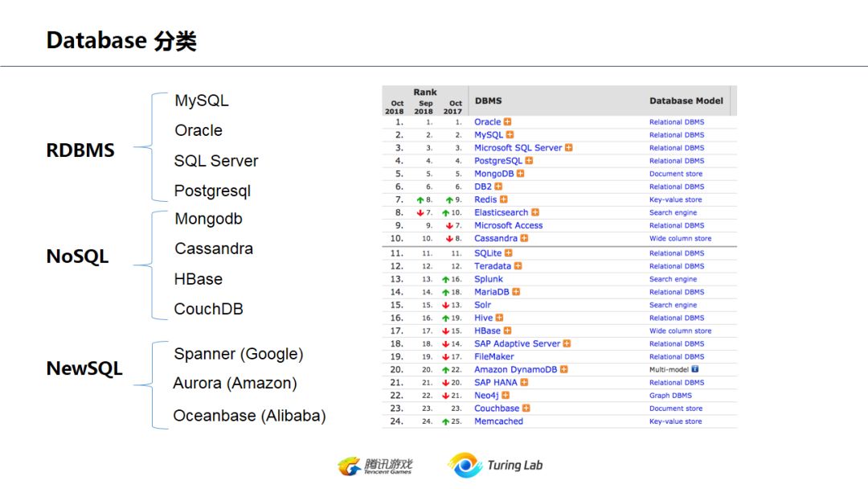Click the plus icon next to PostgreSQL
This screenshot has width=868, height=489.
coord(529,161)
